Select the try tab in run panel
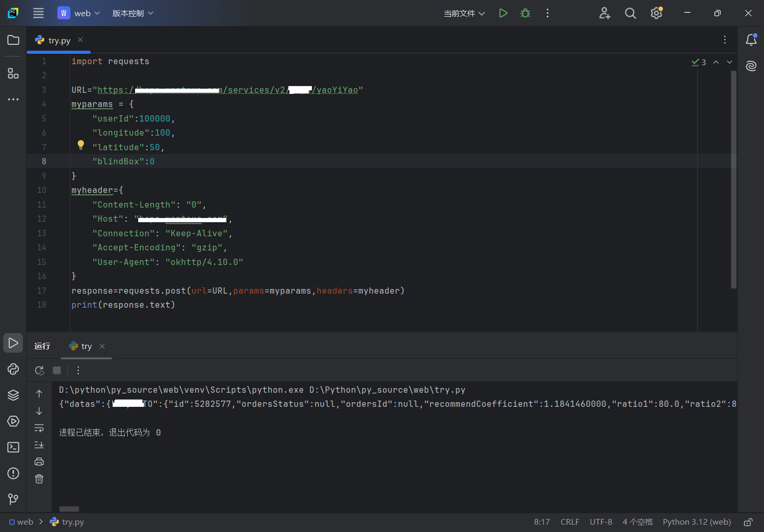 (x=86, y=346)
